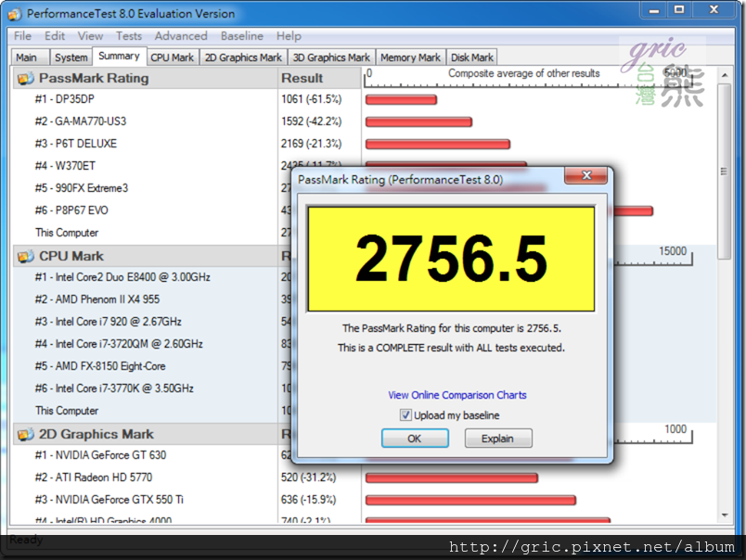Open the Baseline menu
This screenshot has height=560, width=746.
(x=241, y=36)
